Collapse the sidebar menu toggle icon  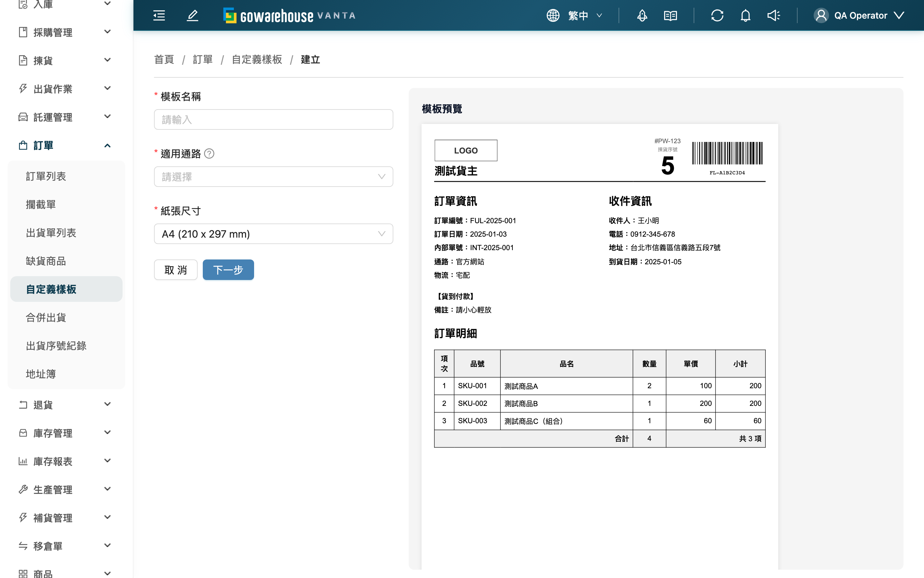click(159, 16)
